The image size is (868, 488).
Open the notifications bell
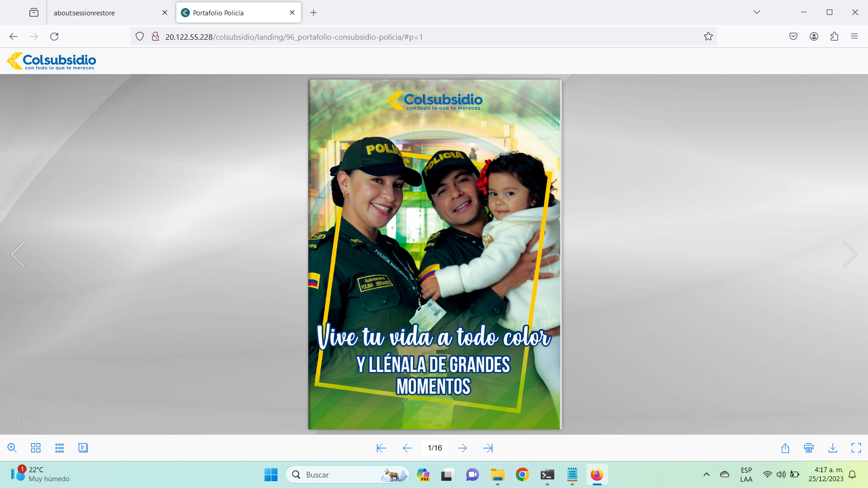coord(853,475)
